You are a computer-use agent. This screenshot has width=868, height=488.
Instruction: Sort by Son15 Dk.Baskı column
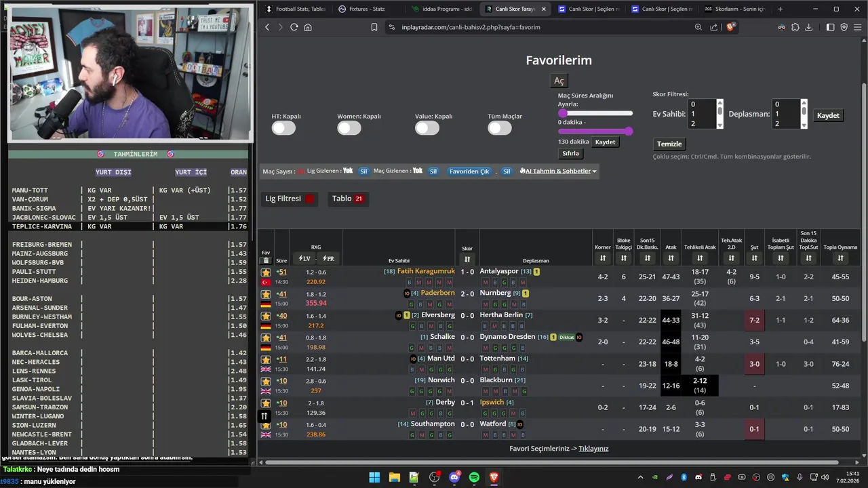[648, 258]
